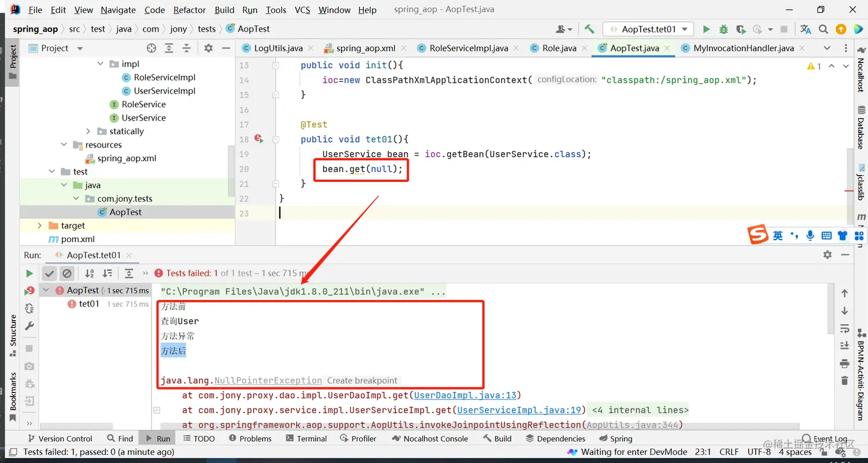
Task: Click the down-arrow icon in console
Action: pos(844,310)
